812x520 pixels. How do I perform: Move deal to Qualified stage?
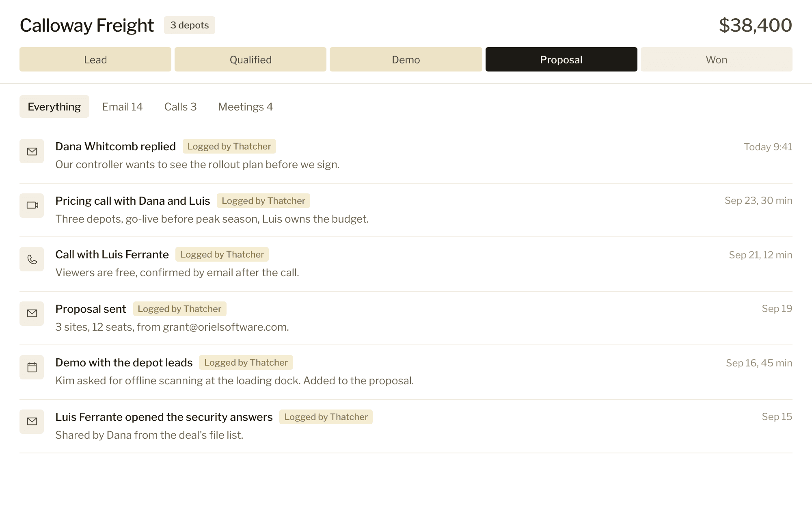tap(251, 59)
